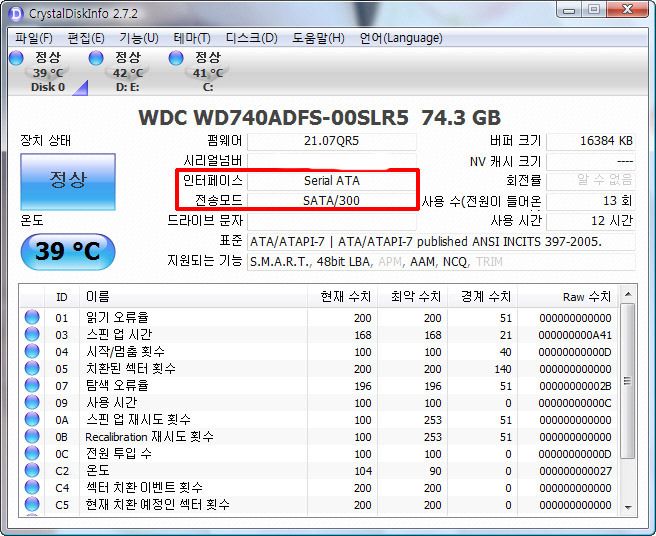Select the 전원 투입 수 attribute row
This screenshot has height=536, width=656.
320,454
